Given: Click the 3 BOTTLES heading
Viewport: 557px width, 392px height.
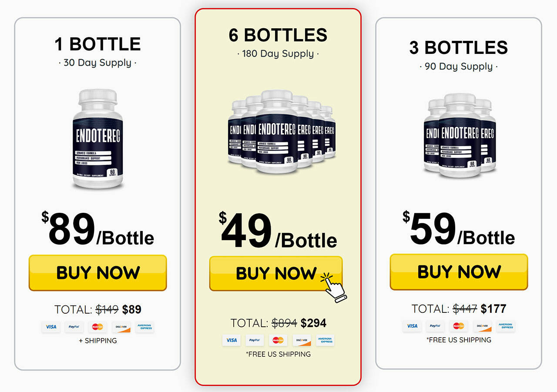Looking at the screenshot, I should [459, 48].
